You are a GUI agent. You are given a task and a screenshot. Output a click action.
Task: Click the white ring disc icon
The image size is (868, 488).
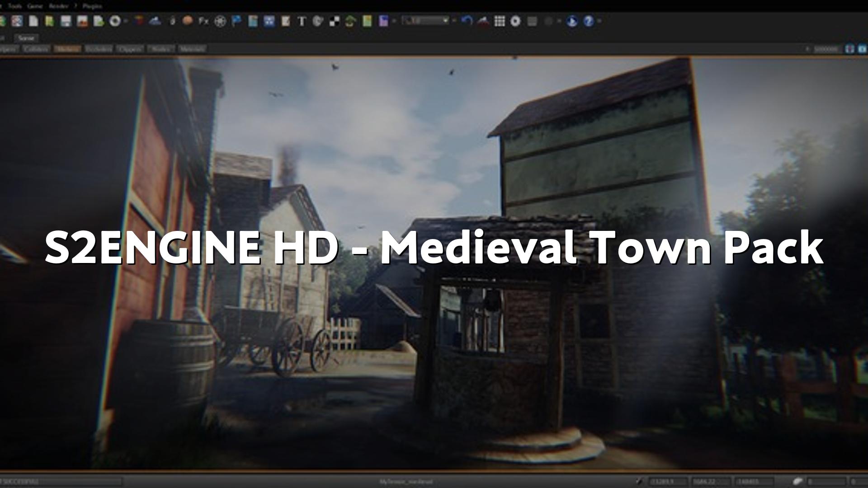coord(115,21)
